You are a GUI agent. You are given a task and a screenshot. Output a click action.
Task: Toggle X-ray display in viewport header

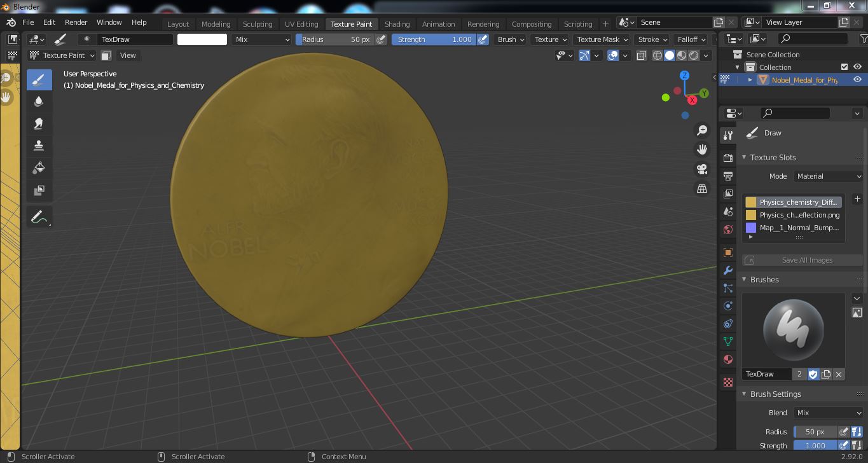tap(641, 55)
